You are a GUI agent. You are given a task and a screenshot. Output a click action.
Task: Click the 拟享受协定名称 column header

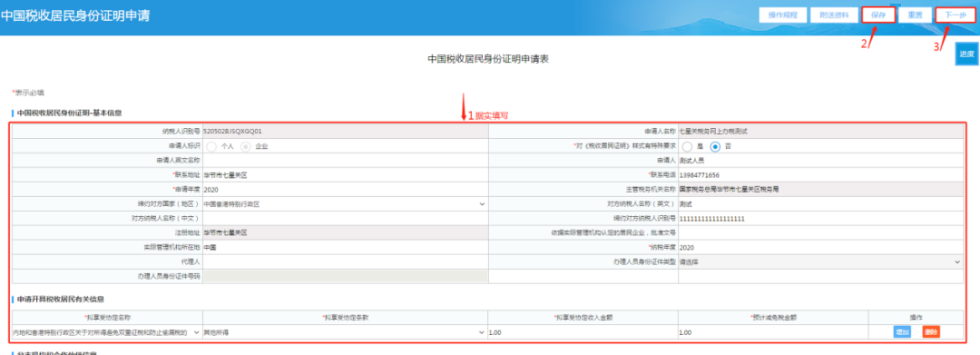click(107, 318)
